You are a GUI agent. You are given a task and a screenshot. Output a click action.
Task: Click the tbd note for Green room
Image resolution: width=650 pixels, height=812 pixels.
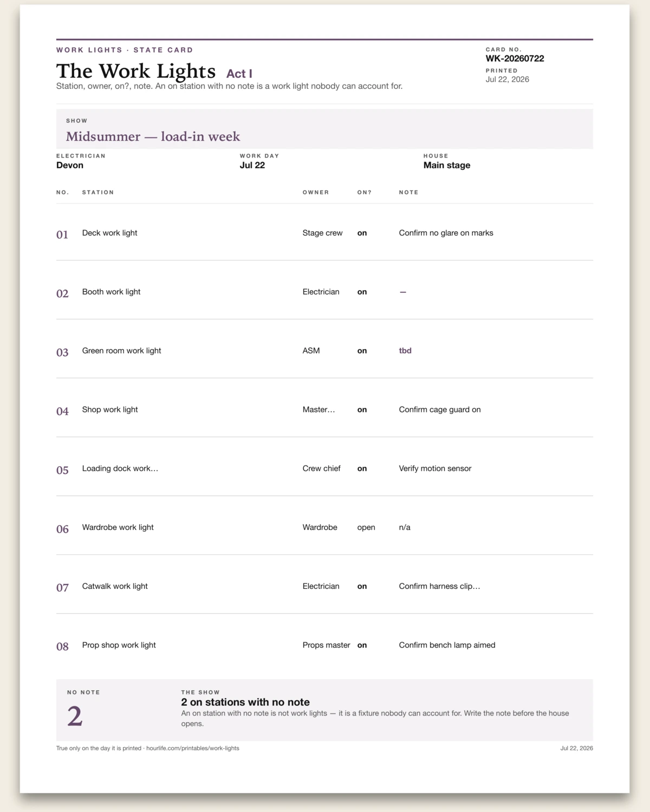point(405,351)
